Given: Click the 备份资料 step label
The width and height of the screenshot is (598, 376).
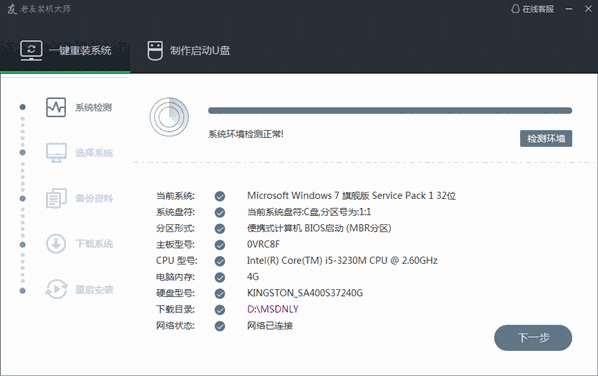Looking at the screenshot, I should point(94,198).
